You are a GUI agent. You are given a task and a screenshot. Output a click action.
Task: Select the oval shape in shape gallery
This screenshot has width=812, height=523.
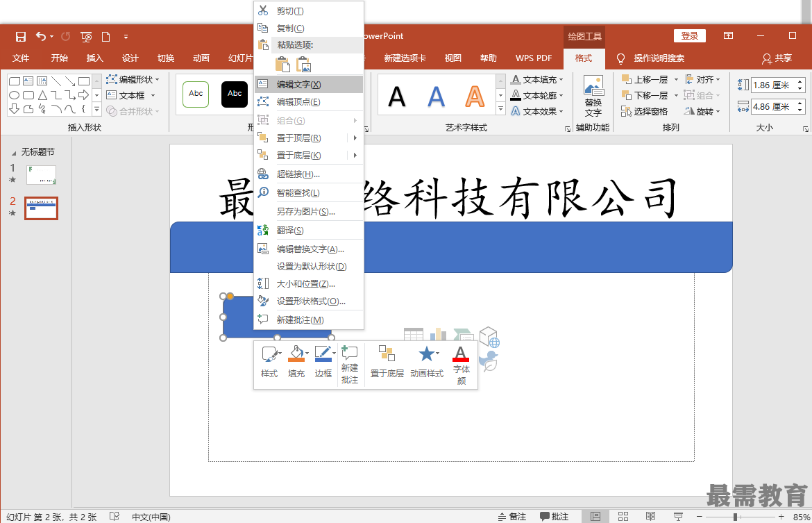15,95
